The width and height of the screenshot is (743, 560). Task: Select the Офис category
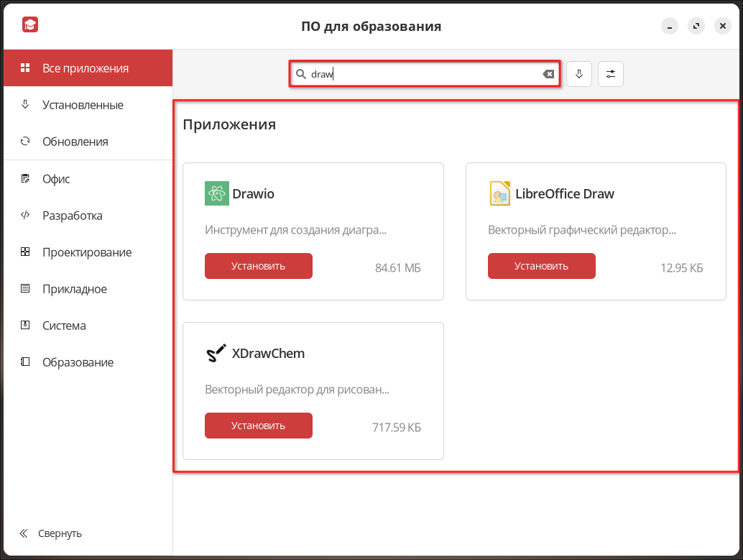point(56,179)
